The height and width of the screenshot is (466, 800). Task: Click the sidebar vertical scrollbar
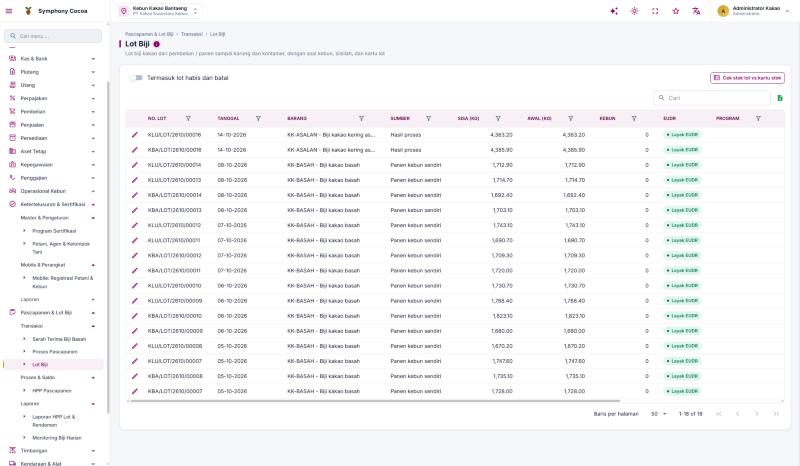[108, 248]
